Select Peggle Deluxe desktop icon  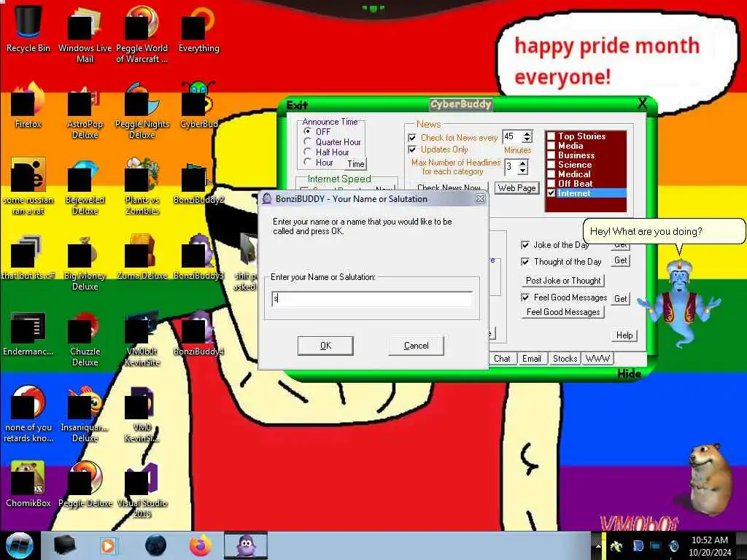tap(85, 484)
